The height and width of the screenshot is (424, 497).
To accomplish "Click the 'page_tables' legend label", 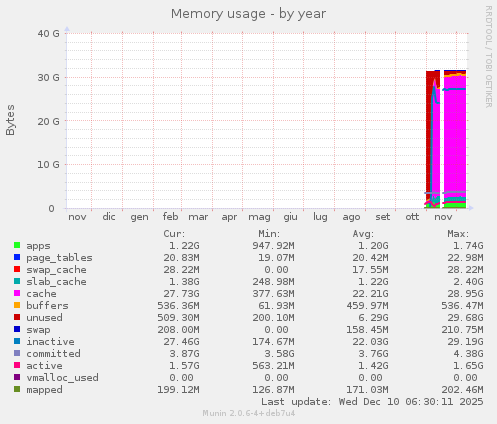I will pos(59,258).
